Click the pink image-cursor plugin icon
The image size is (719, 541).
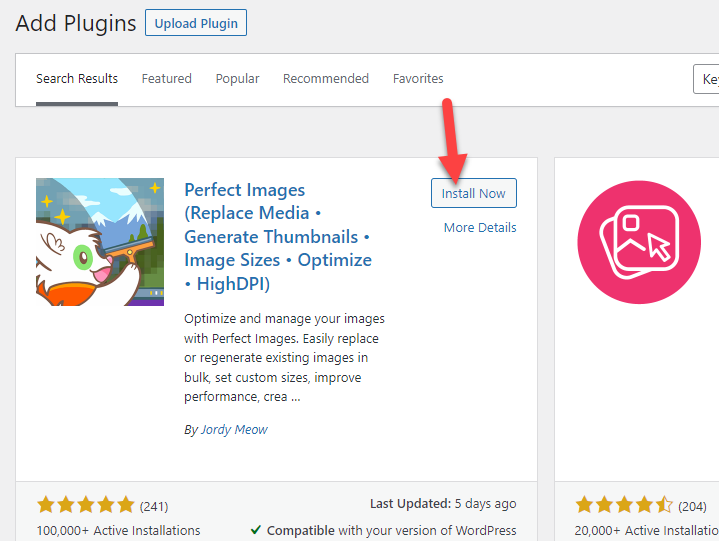(639, 242)
